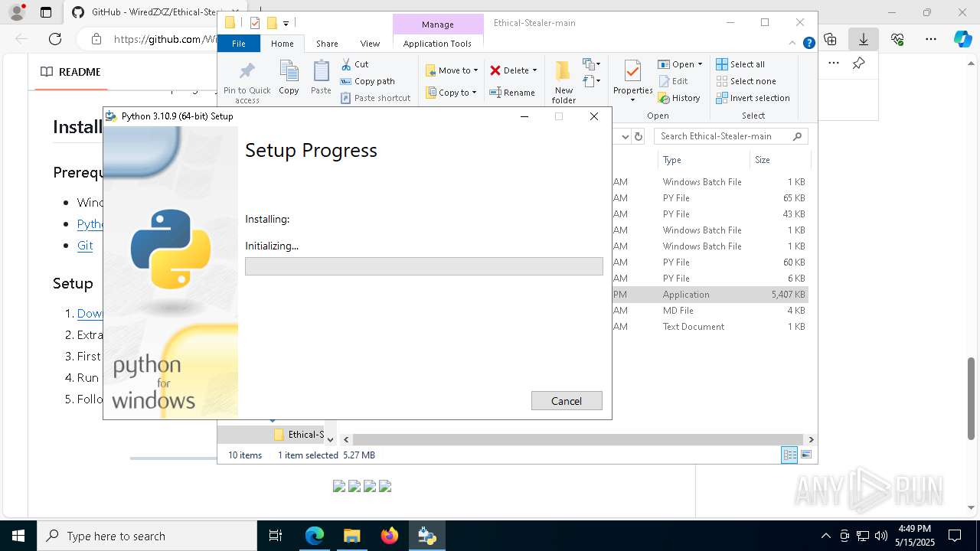Click Pin to Quick access icon
This screenshot has height=551, width=980.
click(x=247, y=82)
